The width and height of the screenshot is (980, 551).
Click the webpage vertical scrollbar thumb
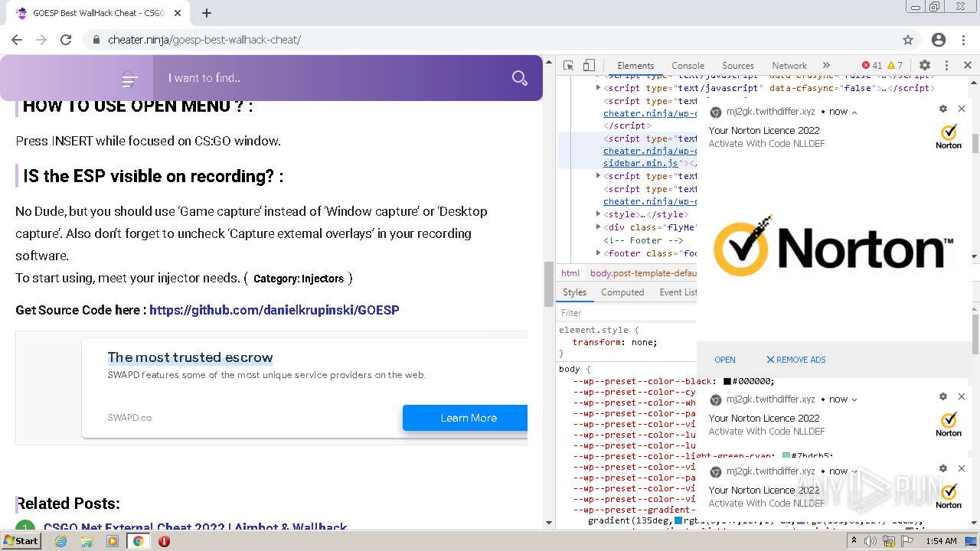(548, 284)
